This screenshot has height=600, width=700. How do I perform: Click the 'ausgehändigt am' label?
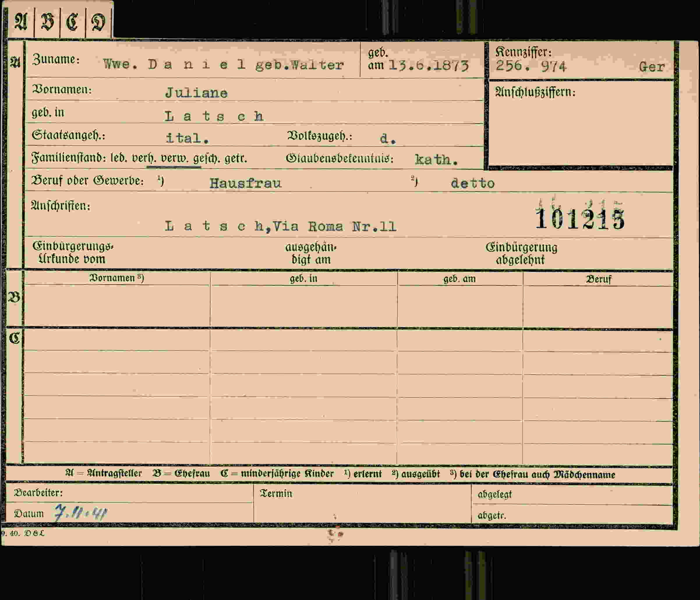click(311, 254)
